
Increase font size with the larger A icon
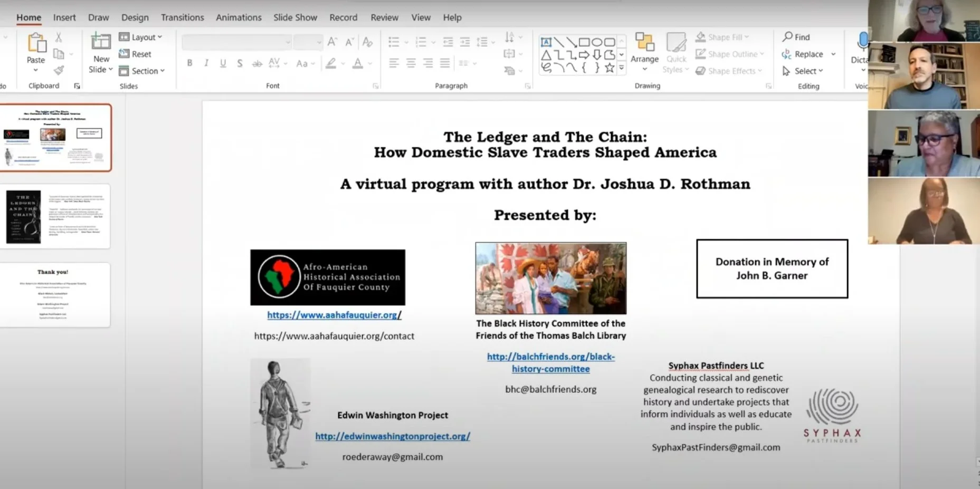click(x=332, y=42)
